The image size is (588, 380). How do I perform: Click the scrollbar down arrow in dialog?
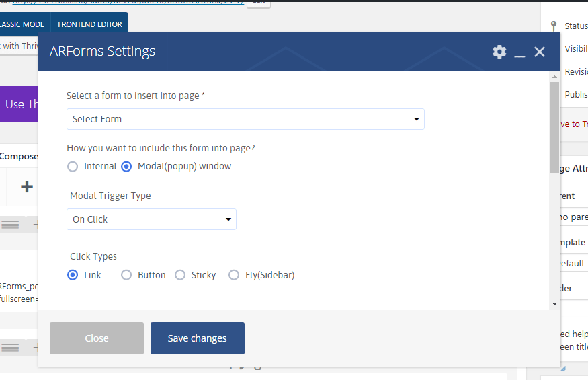tap(554, 304)
